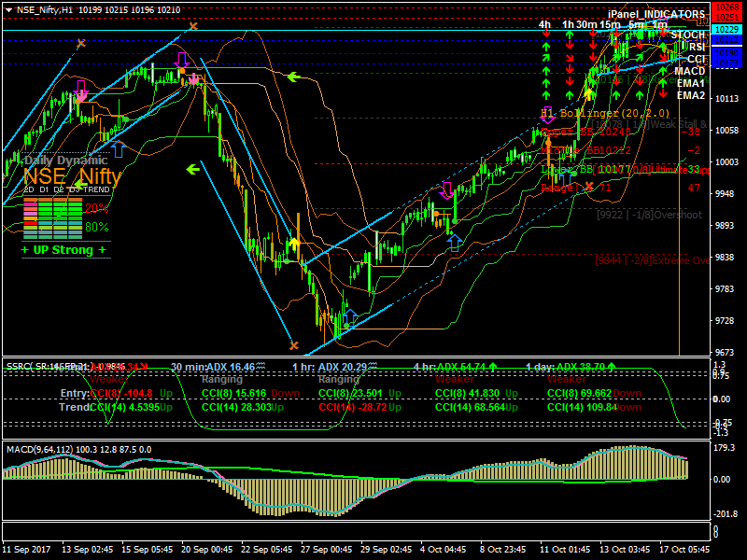Image resolution: width=747 pixels, height=560 pixels.
Task: Click orange X marker next to Range label
Action: (x=589, y=186)
